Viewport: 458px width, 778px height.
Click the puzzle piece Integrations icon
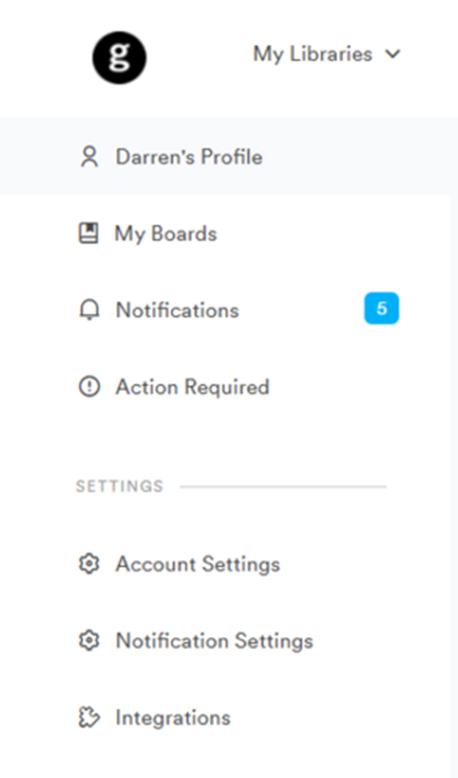click(89, 717)
